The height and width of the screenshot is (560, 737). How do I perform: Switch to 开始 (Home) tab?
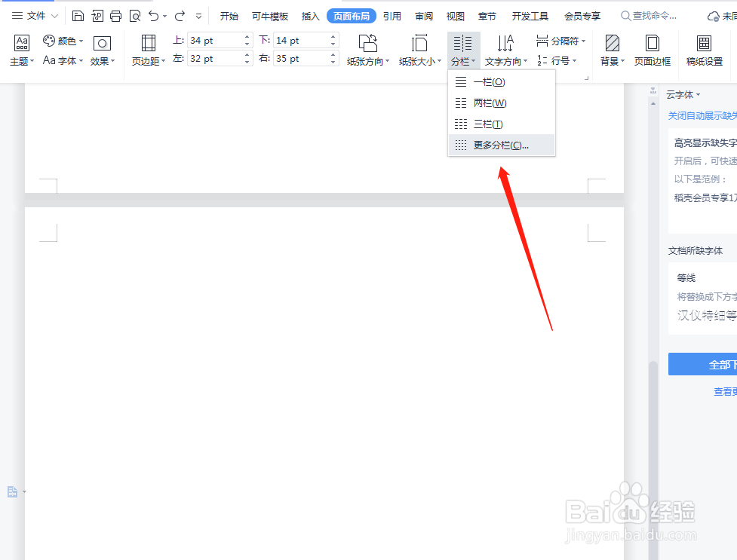229,17
